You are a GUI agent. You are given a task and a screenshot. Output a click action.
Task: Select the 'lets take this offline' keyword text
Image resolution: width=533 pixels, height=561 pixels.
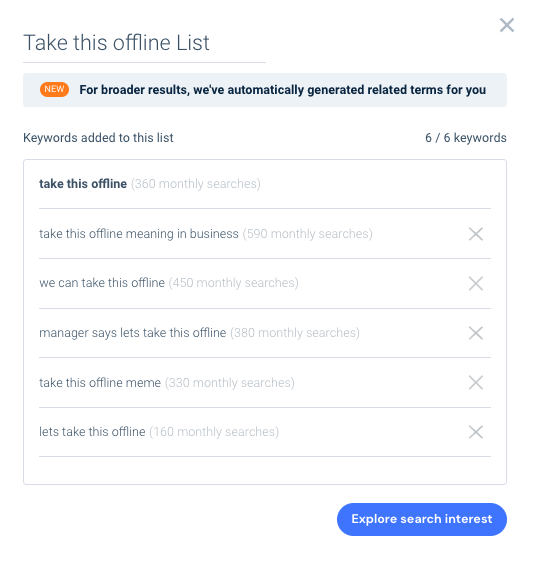click(92, 432)
